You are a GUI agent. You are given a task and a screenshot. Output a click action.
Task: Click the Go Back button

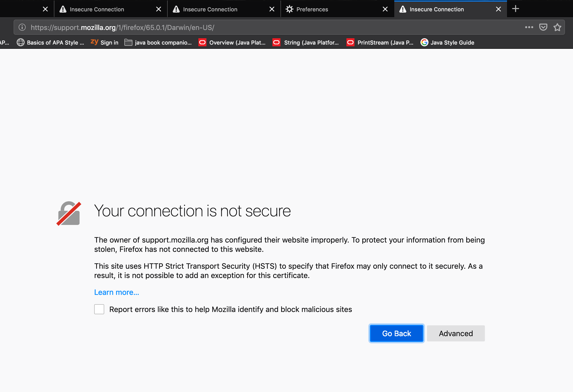pos(397,333)
